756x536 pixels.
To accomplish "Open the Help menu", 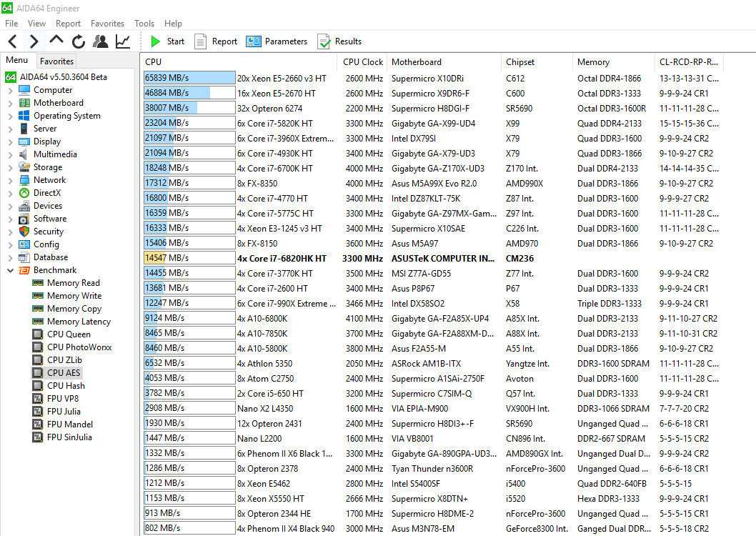I will [x=173, y=23].
